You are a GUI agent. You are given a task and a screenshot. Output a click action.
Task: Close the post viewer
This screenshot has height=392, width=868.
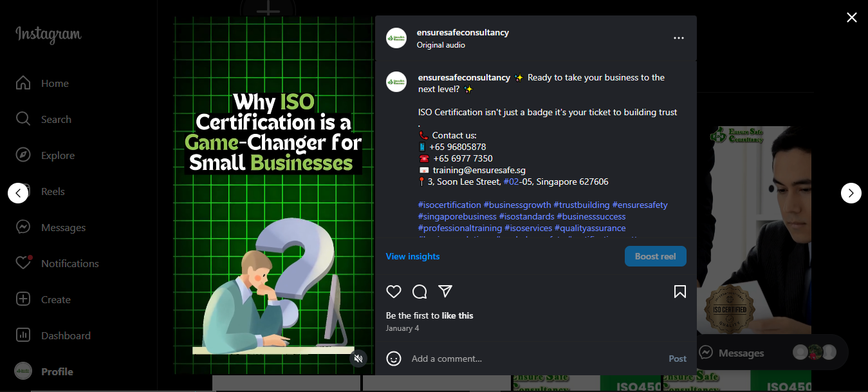coord(851,17)
